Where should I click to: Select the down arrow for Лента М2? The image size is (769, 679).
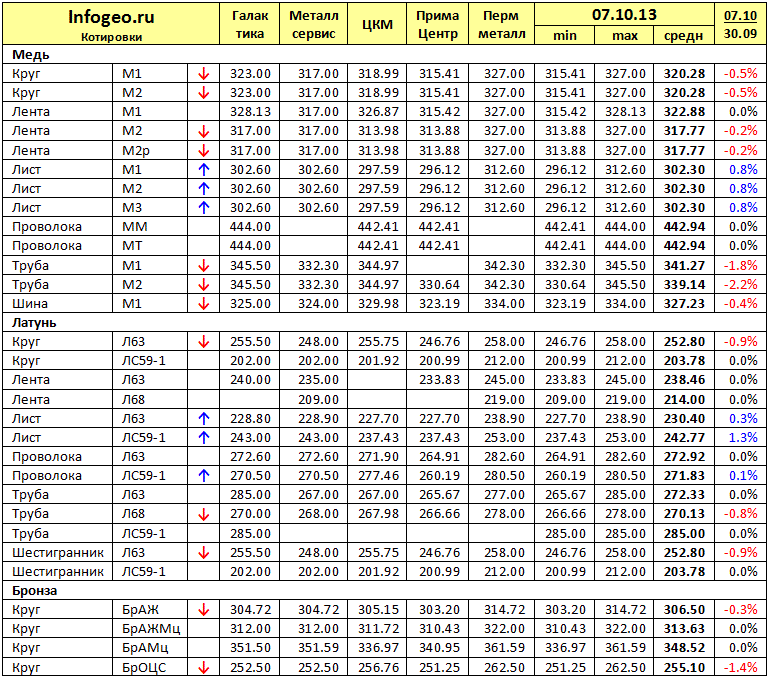(204, 131)
